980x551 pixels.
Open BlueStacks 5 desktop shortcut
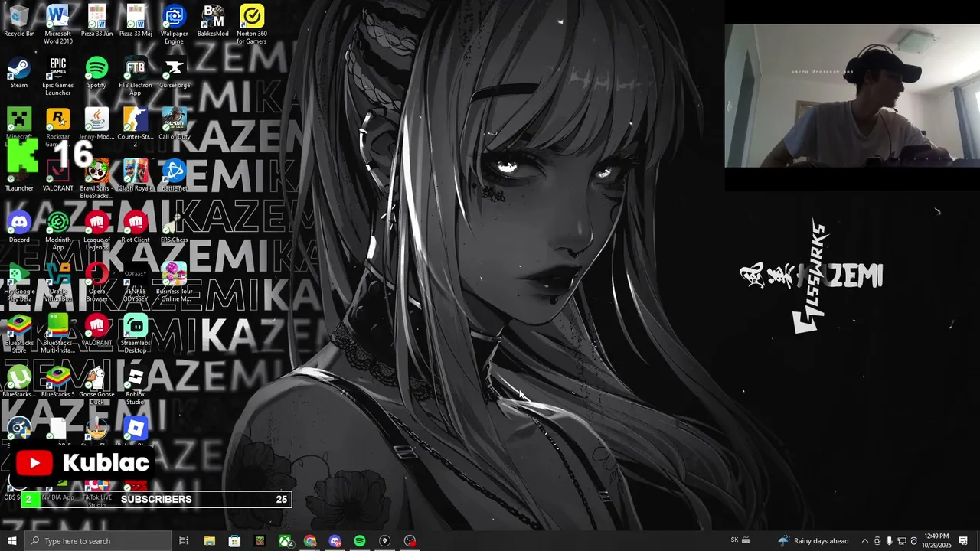[58, 381]
